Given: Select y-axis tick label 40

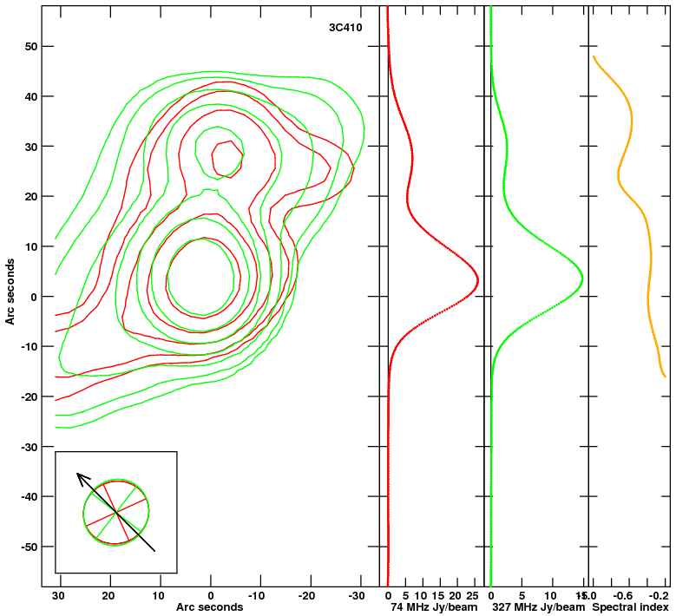Looking at the screenshot, I should click(x=30, y=96).
